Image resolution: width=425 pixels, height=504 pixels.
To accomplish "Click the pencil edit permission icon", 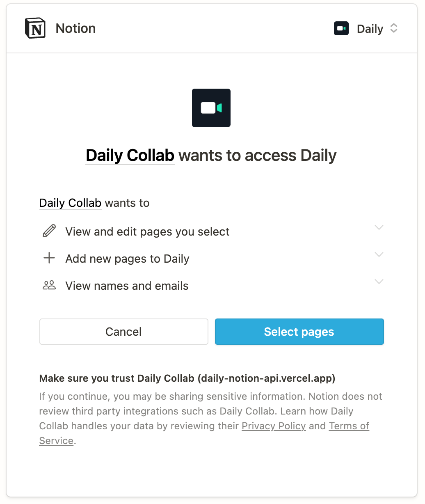I will (49, 231).
